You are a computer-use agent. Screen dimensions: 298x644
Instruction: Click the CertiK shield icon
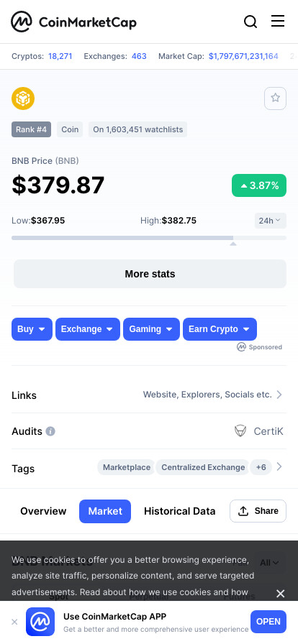tap(240, 431)
